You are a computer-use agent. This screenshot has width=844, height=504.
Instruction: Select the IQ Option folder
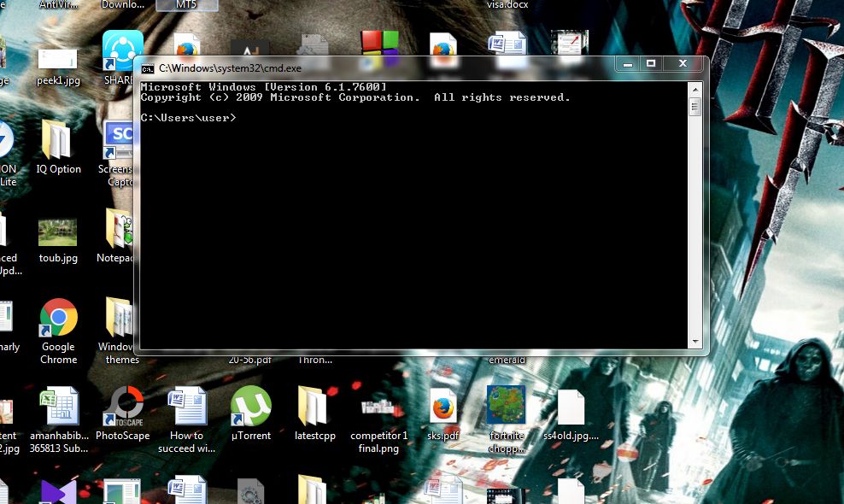[58, 146]
